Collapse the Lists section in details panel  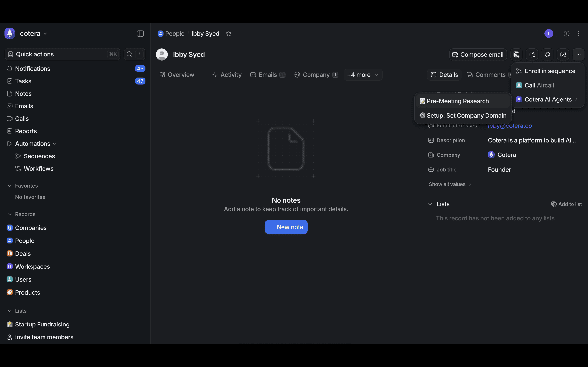(x=430, y=204)
